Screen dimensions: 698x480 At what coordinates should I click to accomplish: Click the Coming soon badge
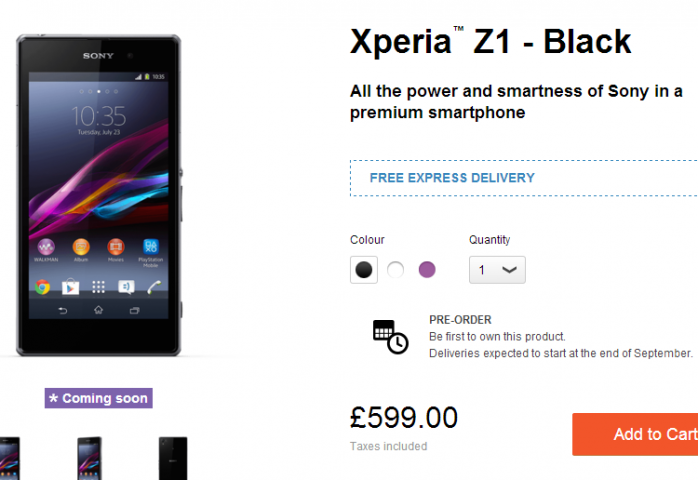coord(98,398)
